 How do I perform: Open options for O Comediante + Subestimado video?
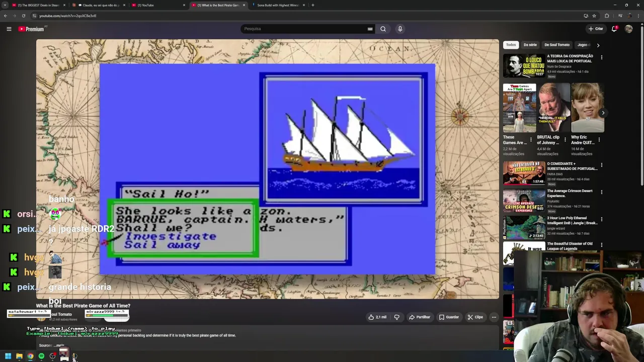601,165
